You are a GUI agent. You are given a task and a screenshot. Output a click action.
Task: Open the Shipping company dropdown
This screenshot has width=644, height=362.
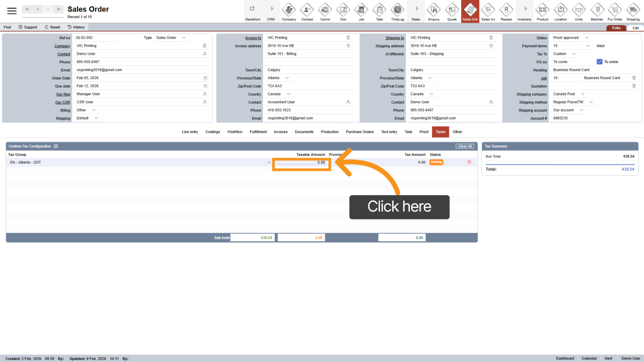583,94
